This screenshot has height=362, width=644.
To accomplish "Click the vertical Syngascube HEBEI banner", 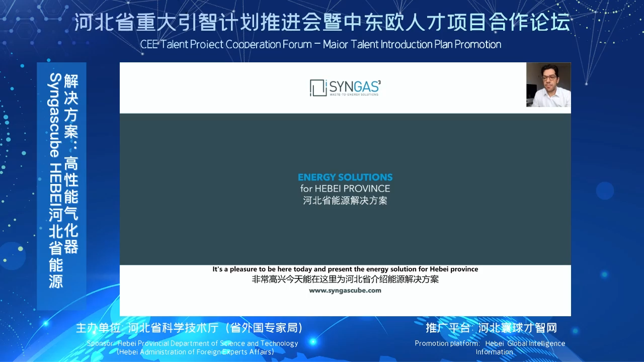I will click(x=62, y=186).
